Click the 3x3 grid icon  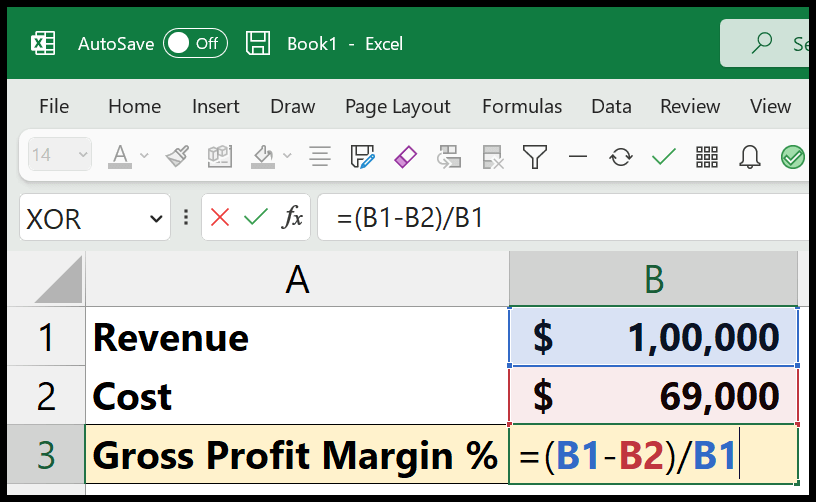[707, 157]
